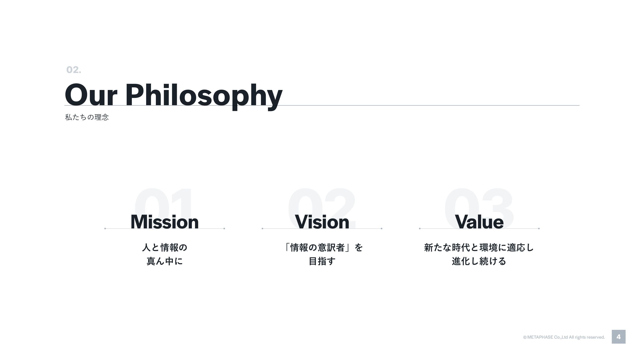
Task: Click the right endpoint dot of Vision underline
Action: [x=381, y=228]
